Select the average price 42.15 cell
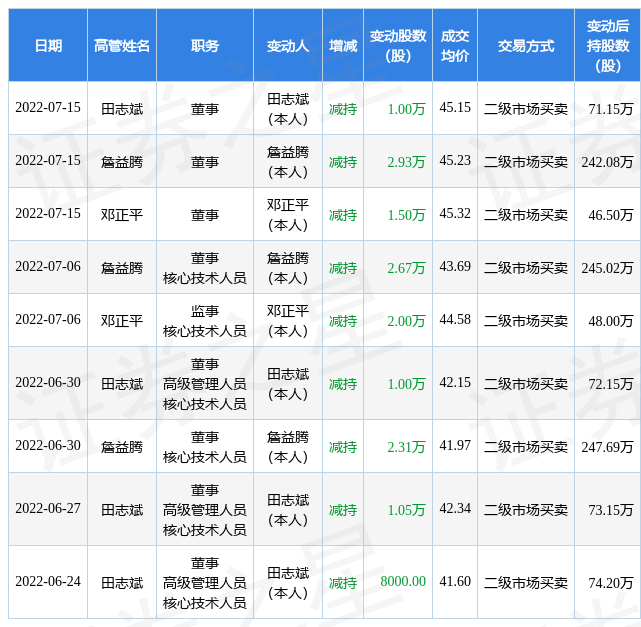The height and width of the screenshot is (627, 641). (x=455, y=383)
